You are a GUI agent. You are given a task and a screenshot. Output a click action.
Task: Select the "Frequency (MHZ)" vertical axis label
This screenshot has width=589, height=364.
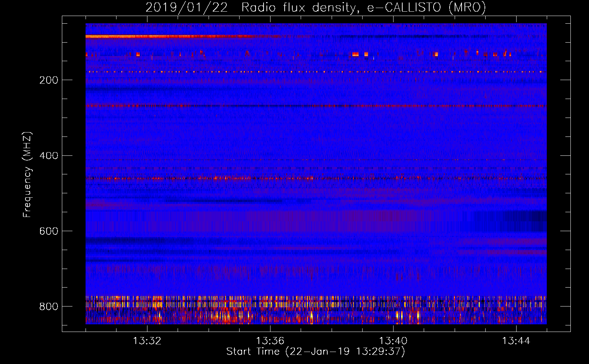click(x=27, y=175)
